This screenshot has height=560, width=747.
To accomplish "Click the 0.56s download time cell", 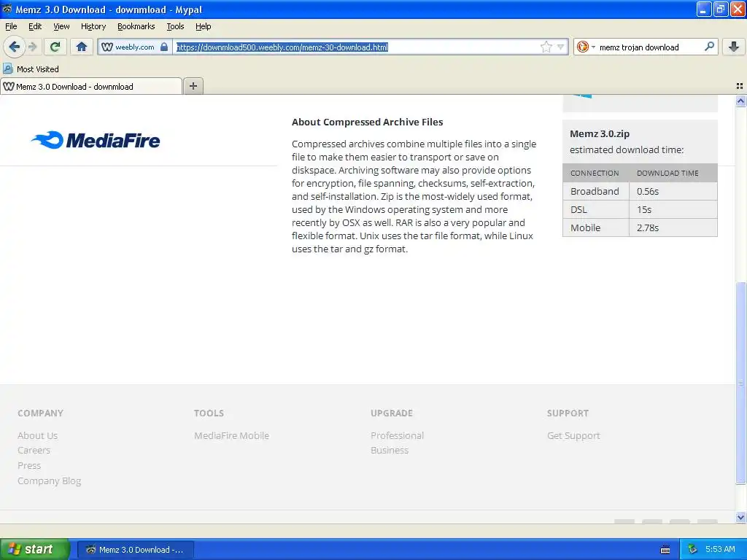I will coord(673,191).
